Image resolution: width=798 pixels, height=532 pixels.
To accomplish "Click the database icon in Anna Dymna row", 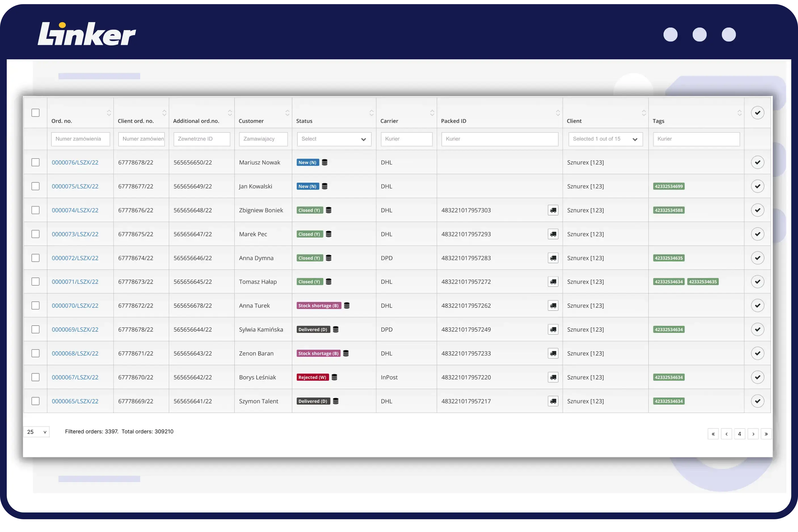I will click(329, 258).
